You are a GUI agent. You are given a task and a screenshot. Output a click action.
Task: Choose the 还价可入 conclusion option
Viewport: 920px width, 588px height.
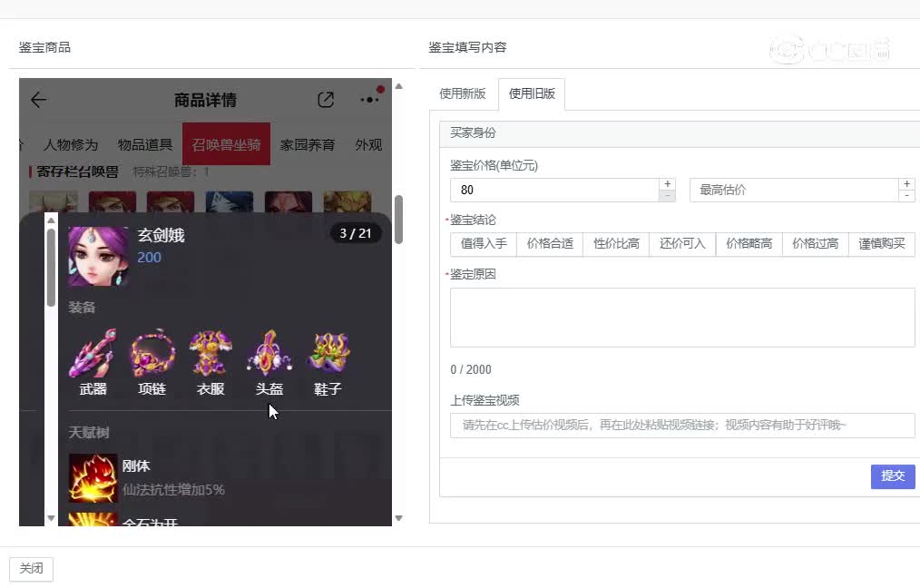point(682,244)
